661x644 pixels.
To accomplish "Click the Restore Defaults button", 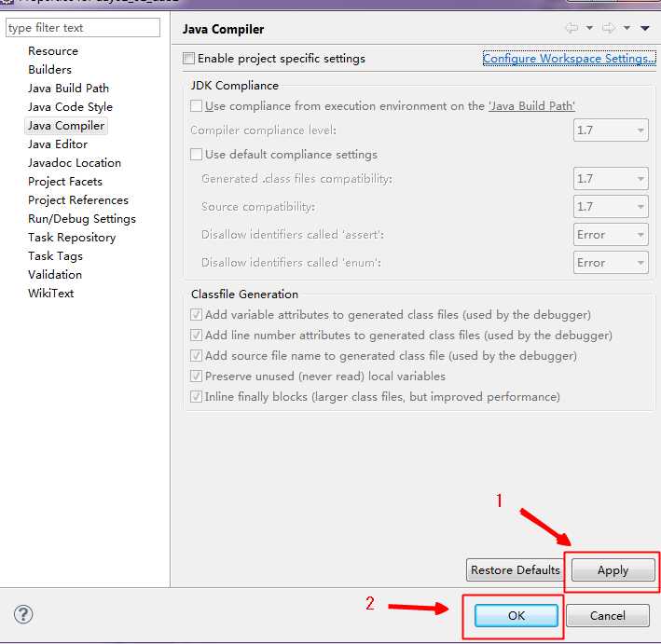I will pos(516,569).
